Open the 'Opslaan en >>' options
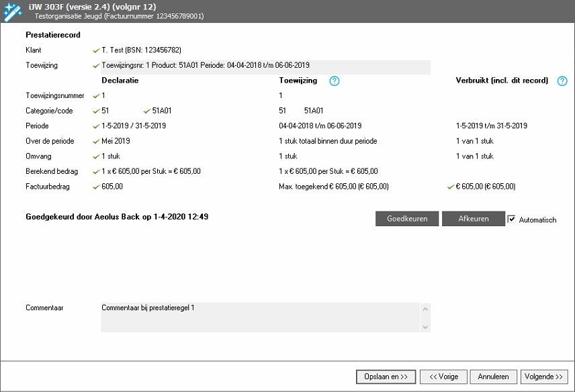575x392 pixels. click(x=386, y=377)
